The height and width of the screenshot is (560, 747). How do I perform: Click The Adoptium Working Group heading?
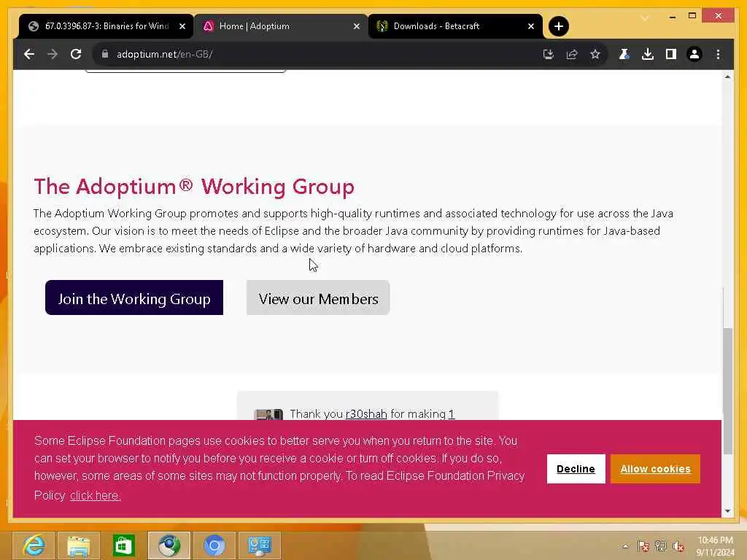194,187
